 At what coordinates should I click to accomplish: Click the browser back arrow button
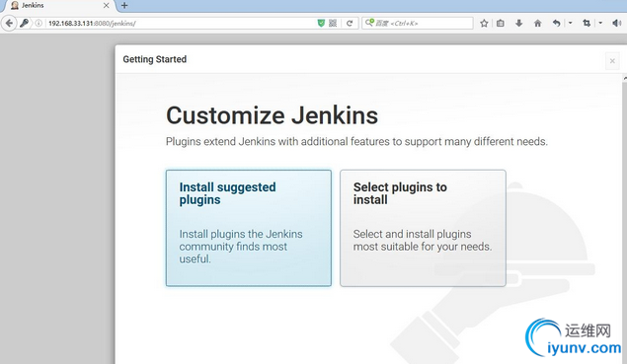[9, 23]
